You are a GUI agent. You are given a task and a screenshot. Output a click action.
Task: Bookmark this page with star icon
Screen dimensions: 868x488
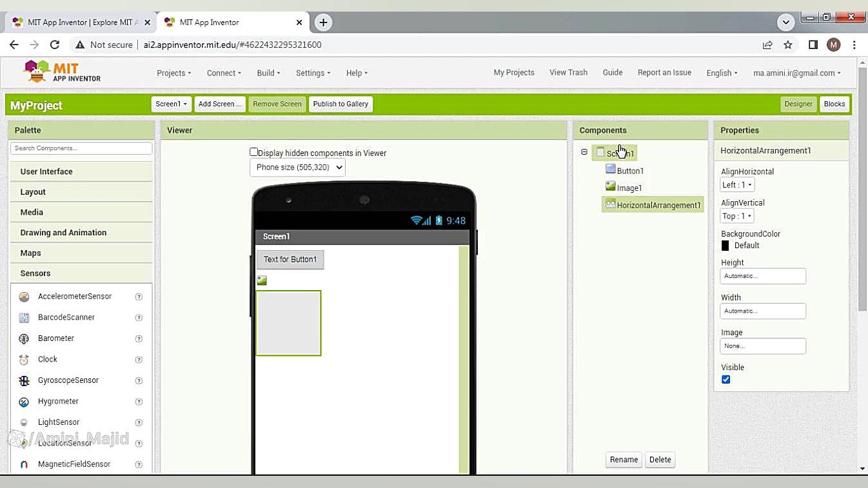[788, 44]
